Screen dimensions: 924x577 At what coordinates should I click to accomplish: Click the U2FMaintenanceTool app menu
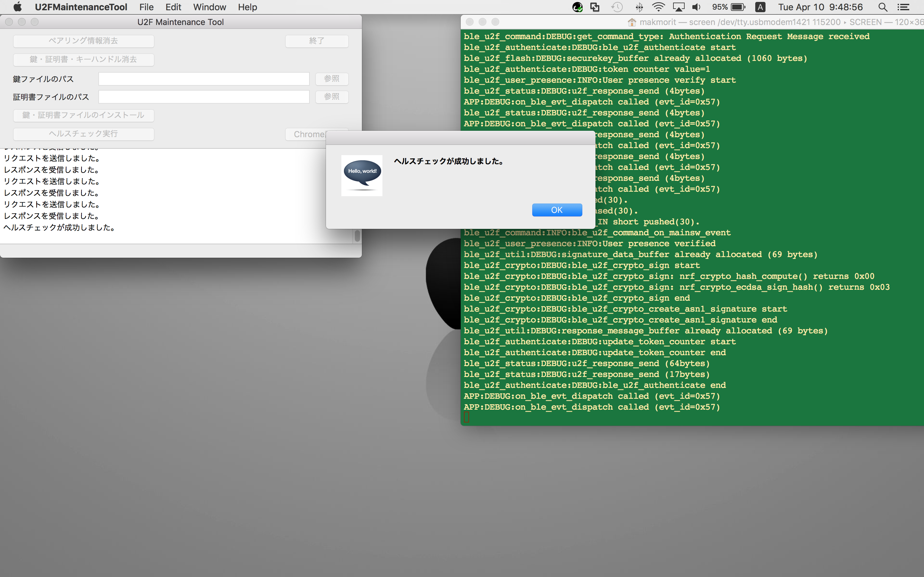(81, 7)
